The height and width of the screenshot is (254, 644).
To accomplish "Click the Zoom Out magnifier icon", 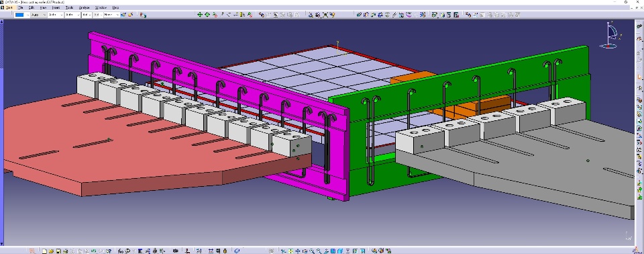I will [x=319, y=251].
